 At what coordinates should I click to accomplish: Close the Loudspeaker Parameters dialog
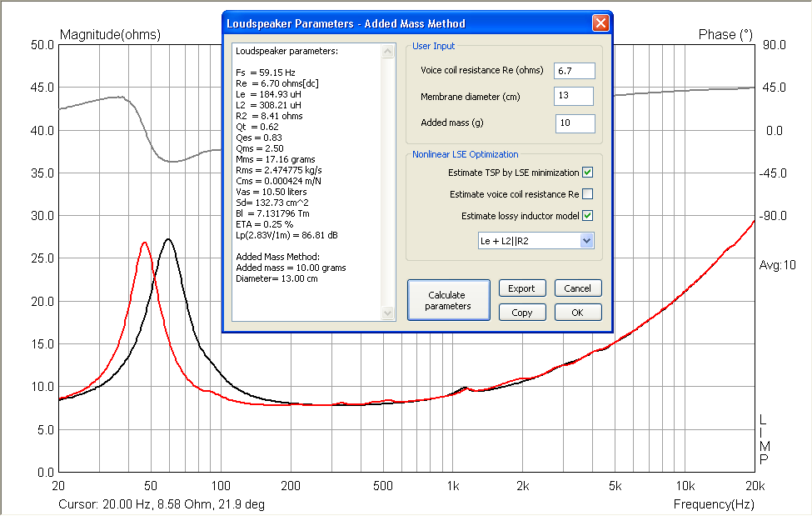[x=600, y=23]
